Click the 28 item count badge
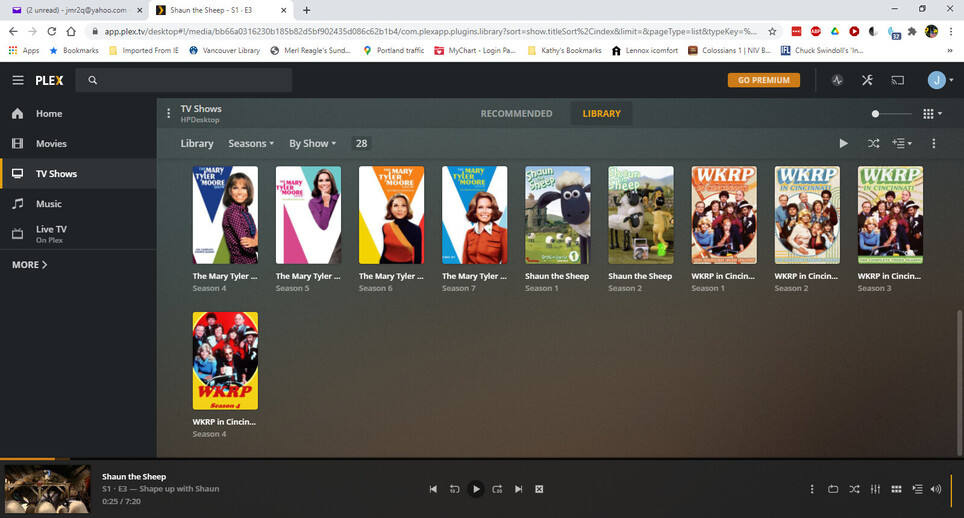 point(362,143)
